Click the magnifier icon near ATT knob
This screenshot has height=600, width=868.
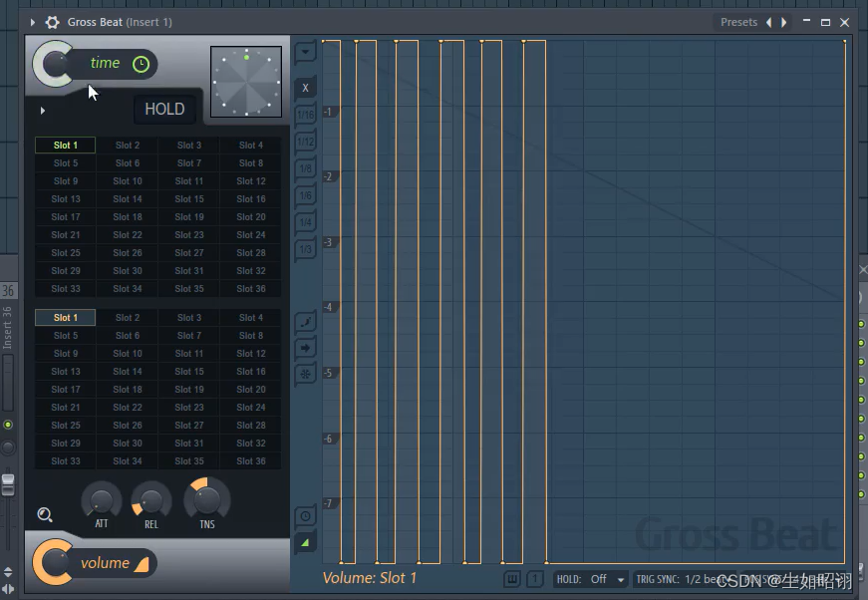point(45,515)
